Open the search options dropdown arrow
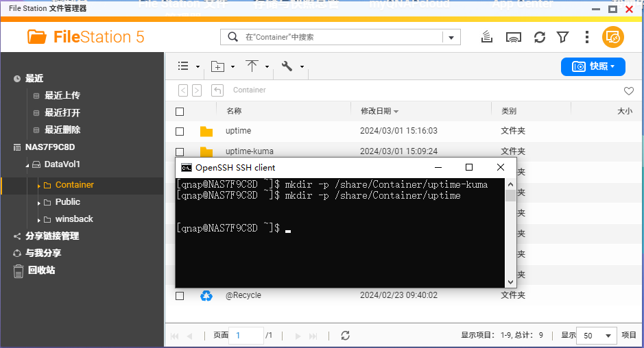Image resolution: width=644 pixels, height=348 pixels. tap(451, 38)
